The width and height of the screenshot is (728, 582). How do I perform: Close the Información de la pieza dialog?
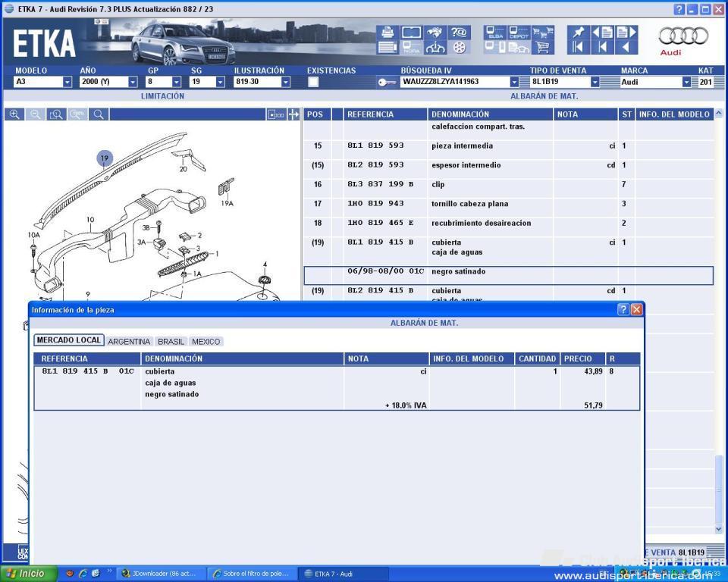636,309
